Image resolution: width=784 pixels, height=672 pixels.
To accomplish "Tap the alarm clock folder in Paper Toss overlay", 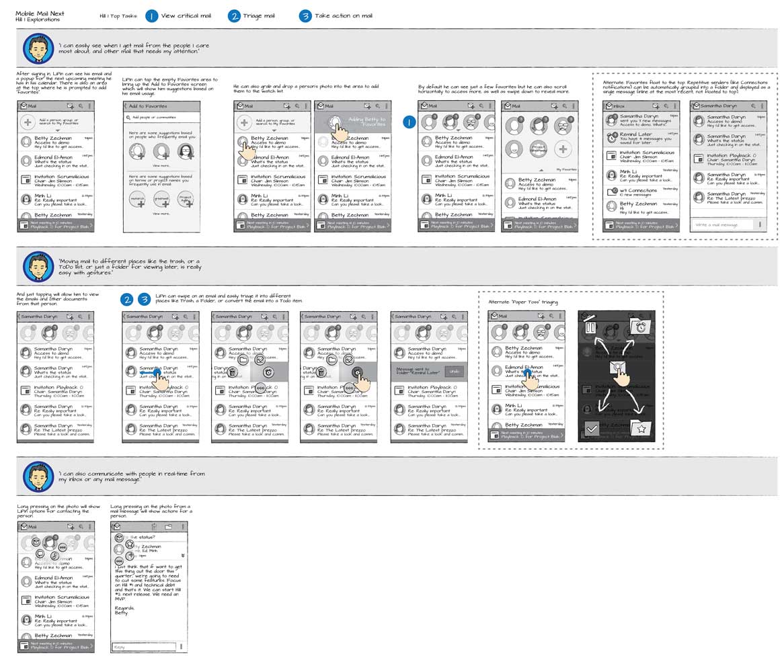I will point(639,327).
